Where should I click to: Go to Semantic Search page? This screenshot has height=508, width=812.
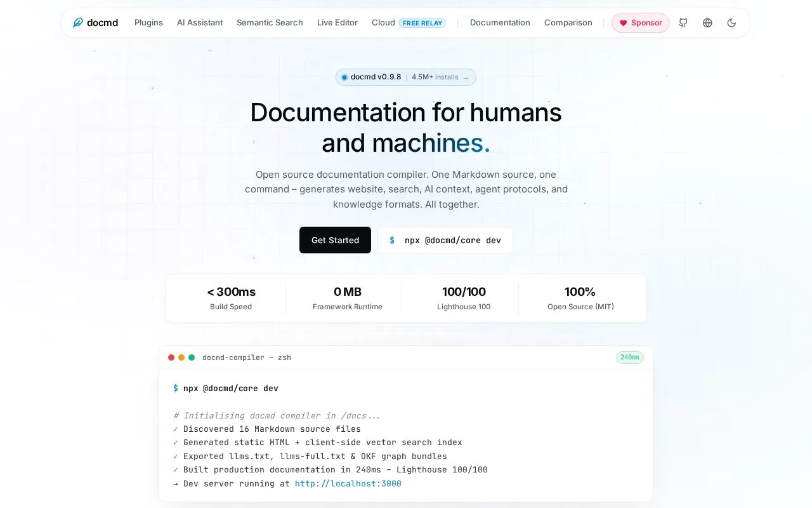click(x=270, y=23)
